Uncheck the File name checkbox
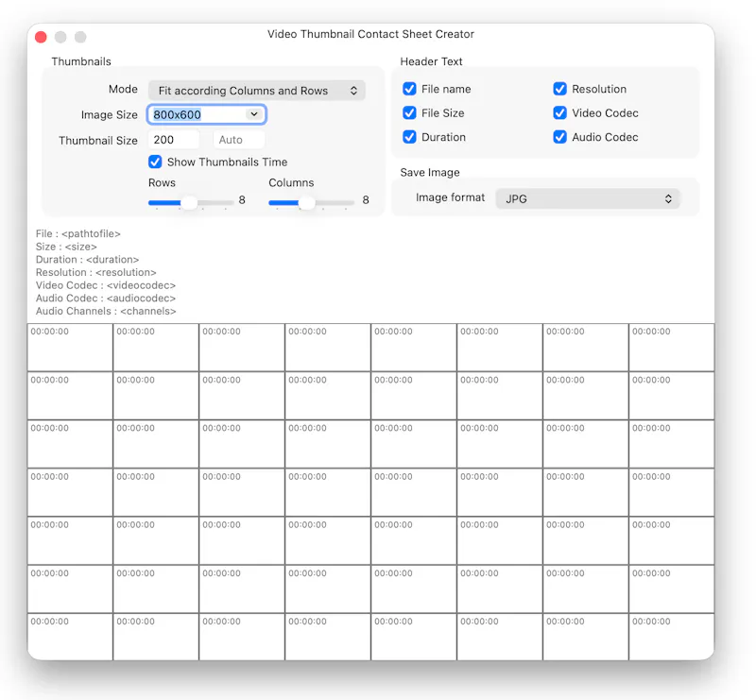This screenshot has height=700, width=756. click(409, 89)
